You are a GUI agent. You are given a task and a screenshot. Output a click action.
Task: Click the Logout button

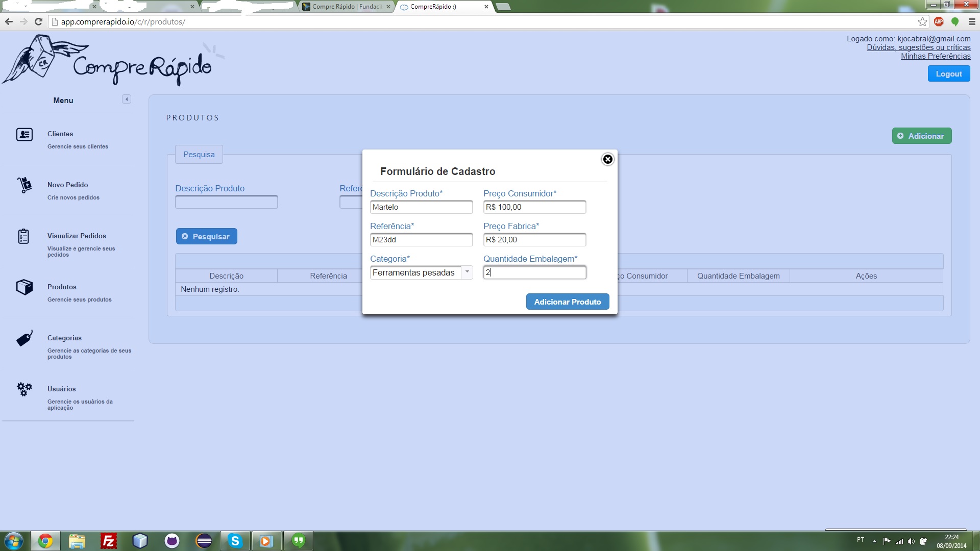[948, 74]
